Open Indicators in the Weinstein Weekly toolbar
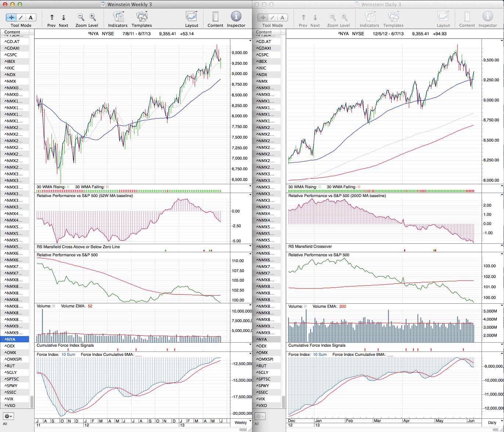Screen dimensions: 504x432 [x=118, y=17]
